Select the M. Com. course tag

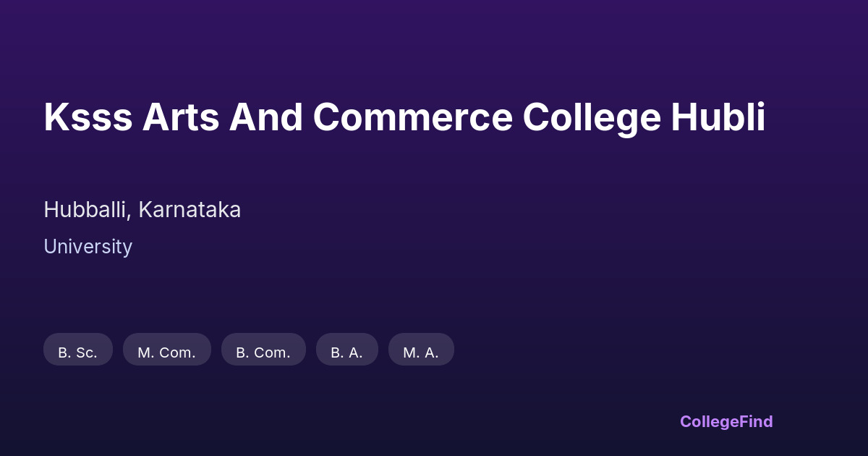(167, 350)
